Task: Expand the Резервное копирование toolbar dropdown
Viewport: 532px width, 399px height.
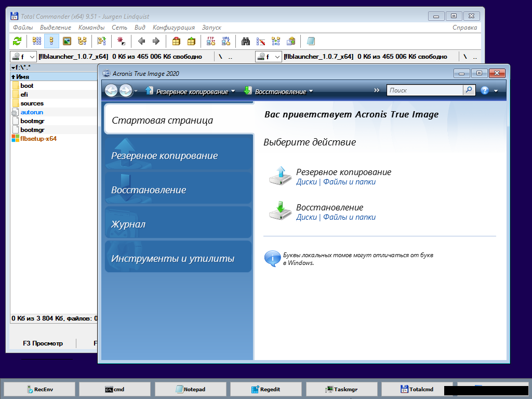Action: (x=233, y=91)
